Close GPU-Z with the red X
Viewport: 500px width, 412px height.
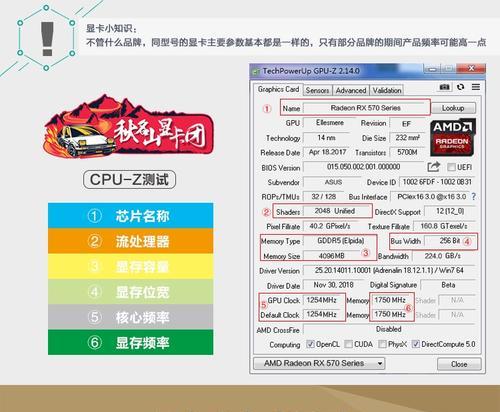[x=472, y=69]
